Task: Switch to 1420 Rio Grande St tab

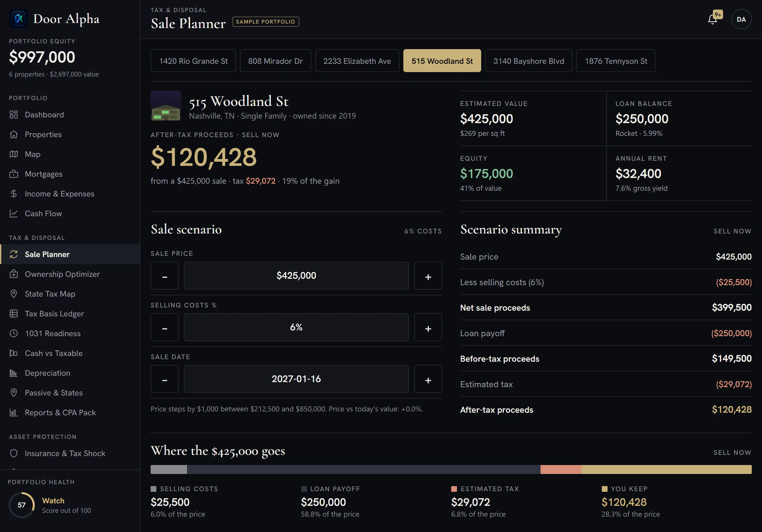Action: pos(193,61)
